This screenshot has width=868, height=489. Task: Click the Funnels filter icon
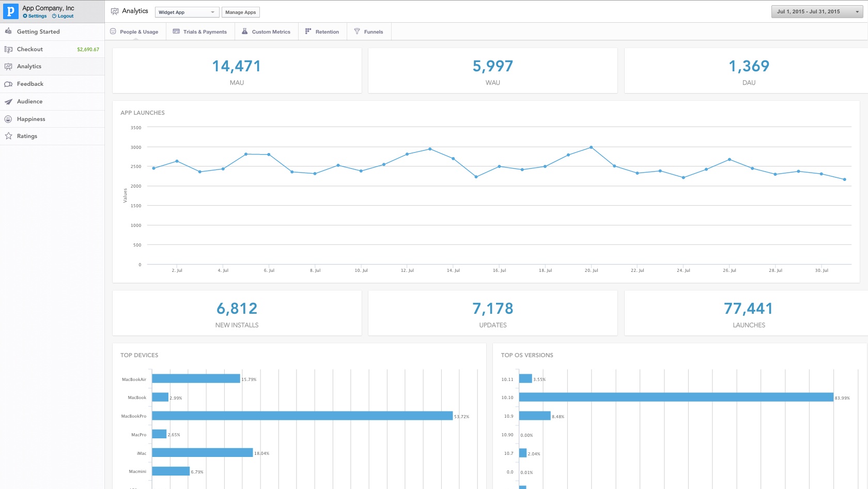[x=357, y=32]
